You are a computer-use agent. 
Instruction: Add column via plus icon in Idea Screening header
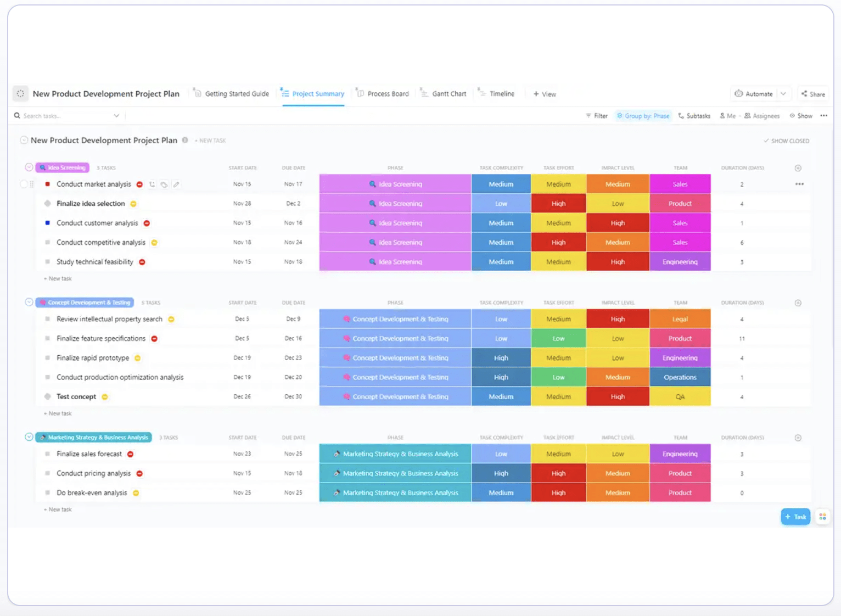click(798, 168)
